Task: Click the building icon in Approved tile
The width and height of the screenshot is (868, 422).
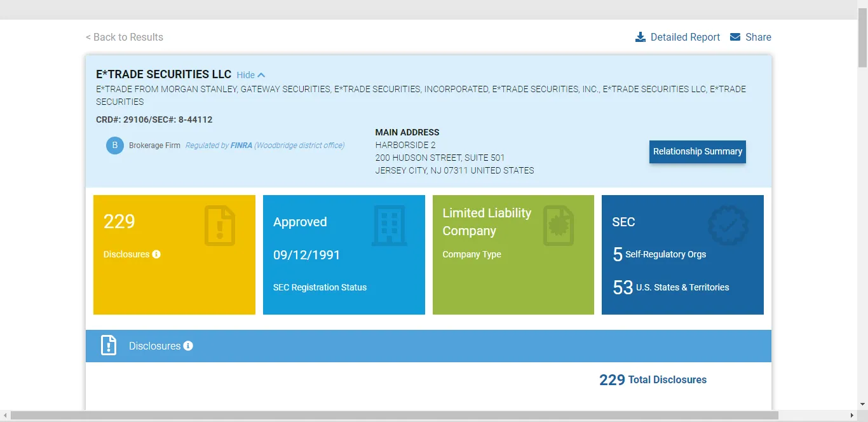Action: (x=389, y=226)
